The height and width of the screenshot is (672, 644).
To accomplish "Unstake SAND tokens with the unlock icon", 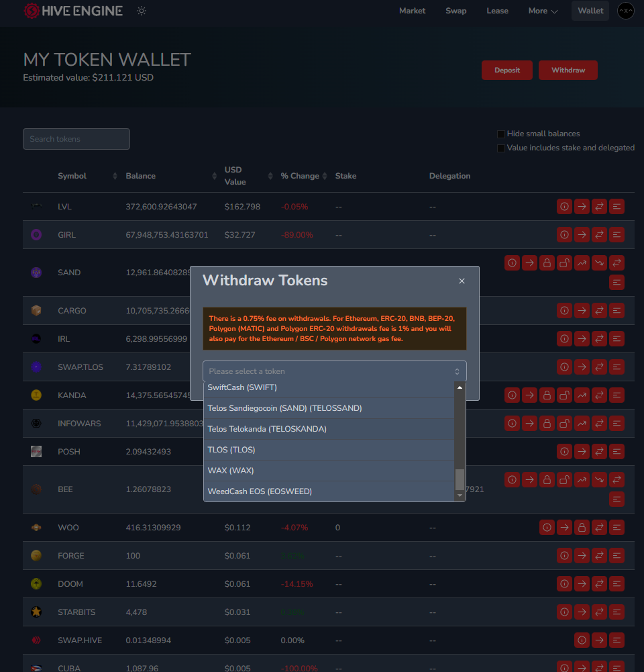I will [564, 263].
